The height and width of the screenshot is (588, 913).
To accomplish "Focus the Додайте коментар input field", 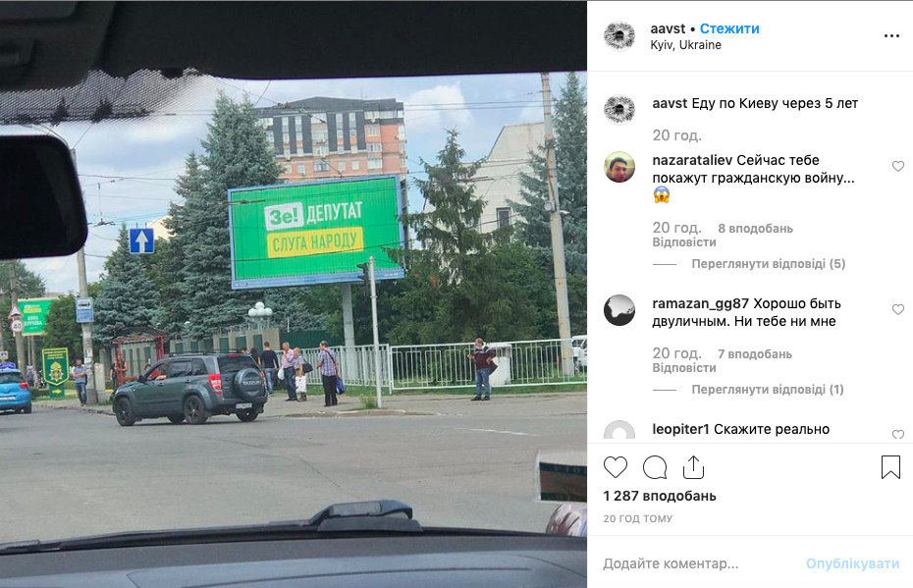I will [699, 563].
